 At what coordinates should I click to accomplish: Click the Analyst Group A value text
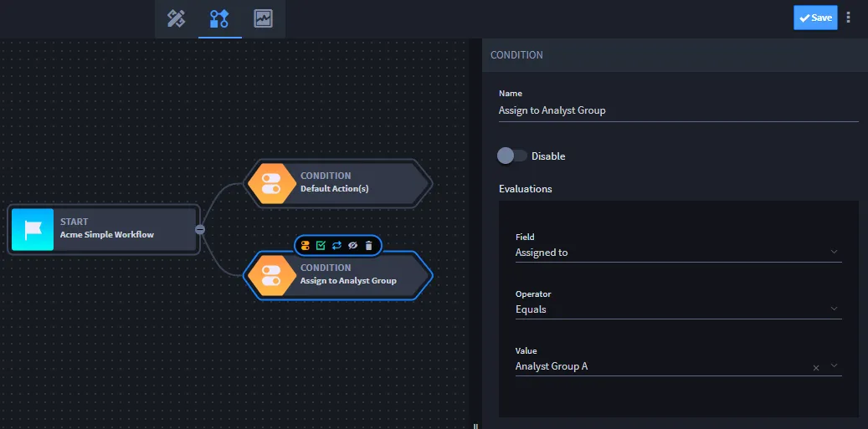click(x=552, y=366)
